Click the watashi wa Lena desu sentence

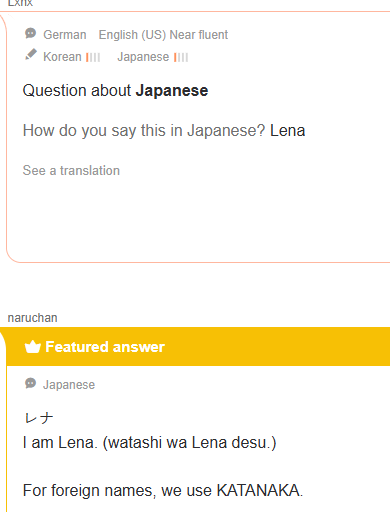click(149, 443)
